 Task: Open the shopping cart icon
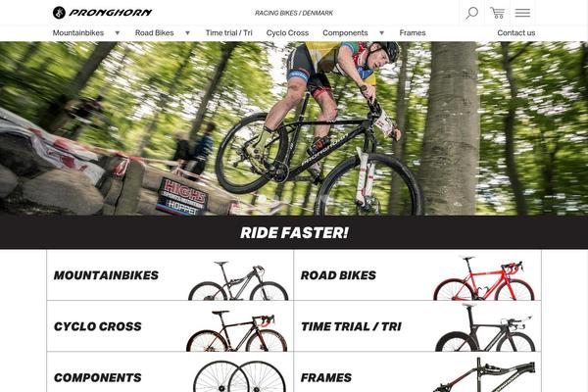(497, 13)
